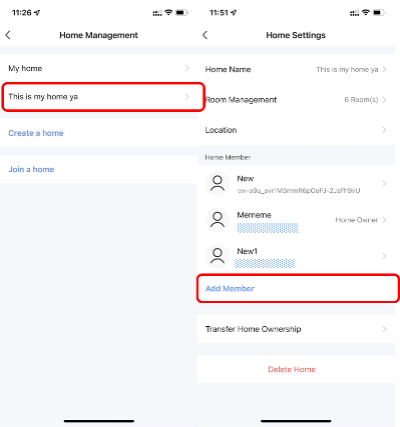
Task: Select Create a home link
Action: [36, 133]
